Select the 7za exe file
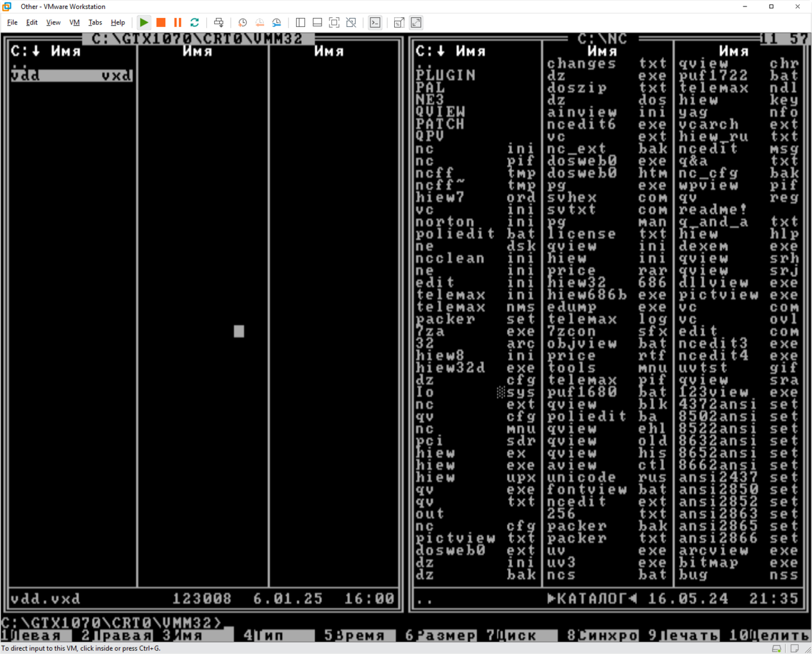Screen dimensions: 812x654 coord(475,331)
